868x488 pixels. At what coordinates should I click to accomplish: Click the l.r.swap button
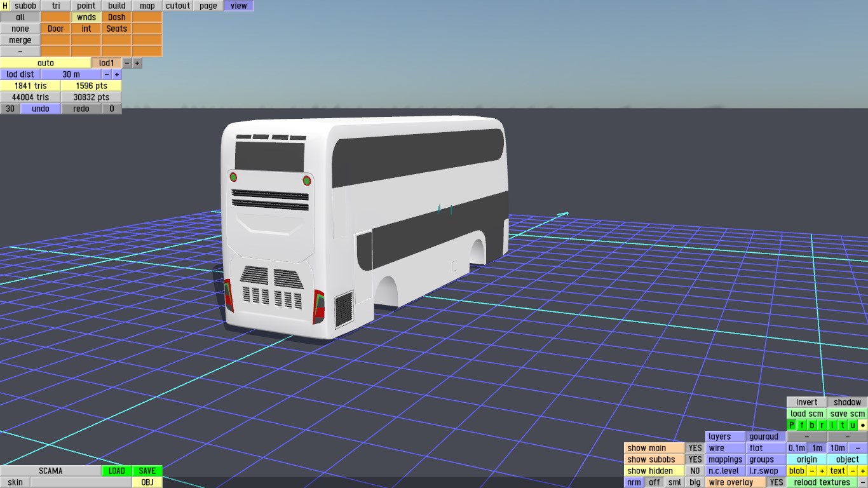click(x=766, y=471)
